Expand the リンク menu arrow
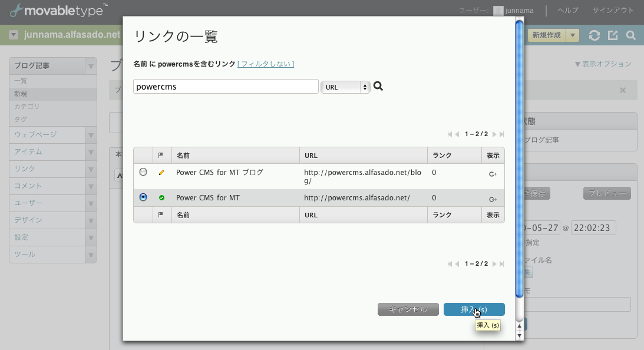Viewport: 644px width, 350px height. 91,169
